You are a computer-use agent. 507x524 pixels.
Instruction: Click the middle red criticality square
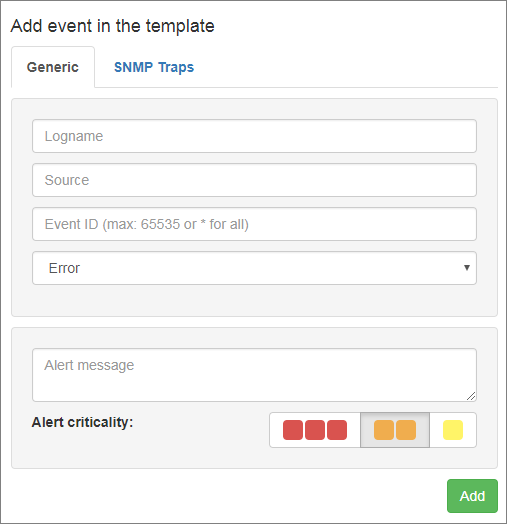click(x=315, y=430)
